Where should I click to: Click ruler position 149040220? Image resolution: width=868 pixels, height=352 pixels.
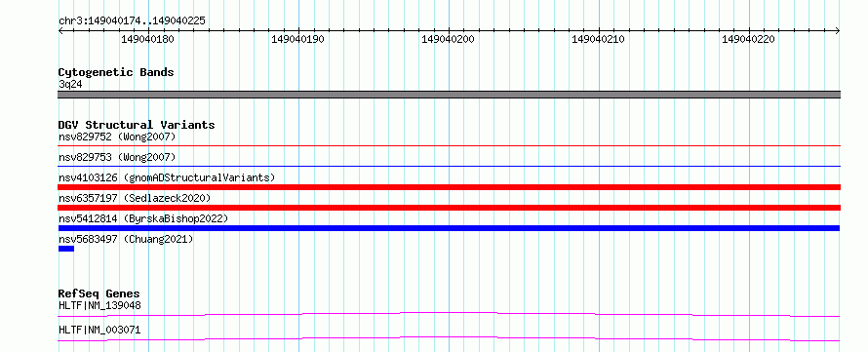coord(748,39)
